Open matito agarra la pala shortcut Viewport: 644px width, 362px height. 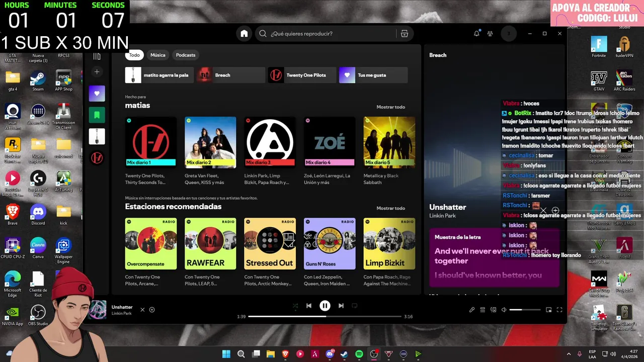tap(159, 75)
